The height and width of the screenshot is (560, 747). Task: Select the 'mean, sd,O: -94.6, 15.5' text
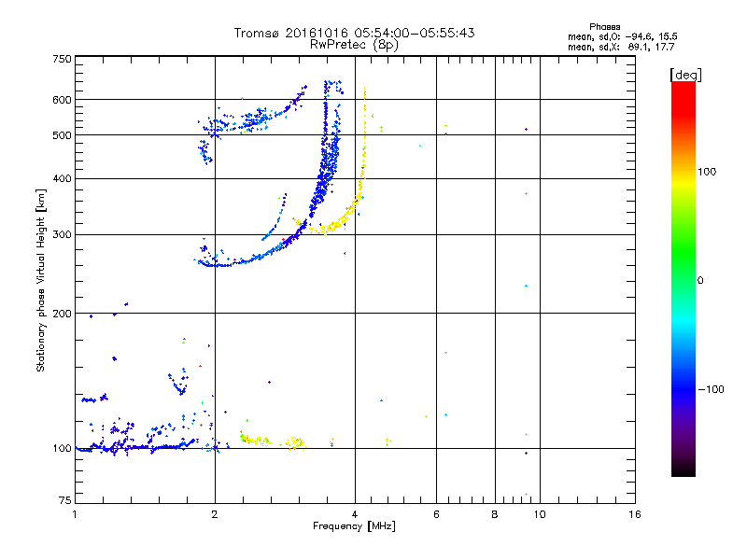622,36
